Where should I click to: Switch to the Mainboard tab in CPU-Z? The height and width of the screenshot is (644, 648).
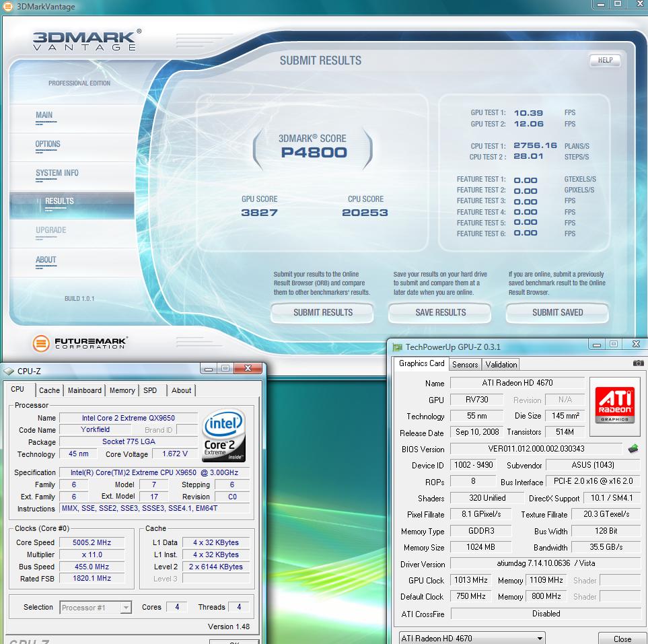[85, 390]
